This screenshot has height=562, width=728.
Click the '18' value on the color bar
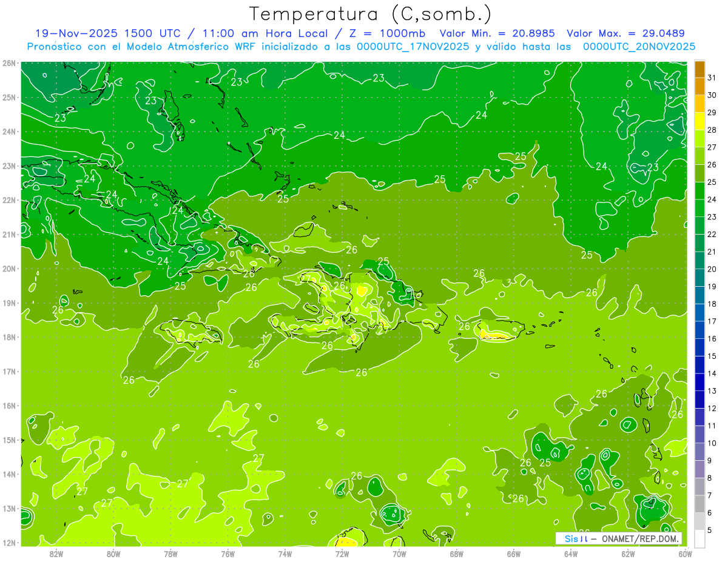[712, 304]
